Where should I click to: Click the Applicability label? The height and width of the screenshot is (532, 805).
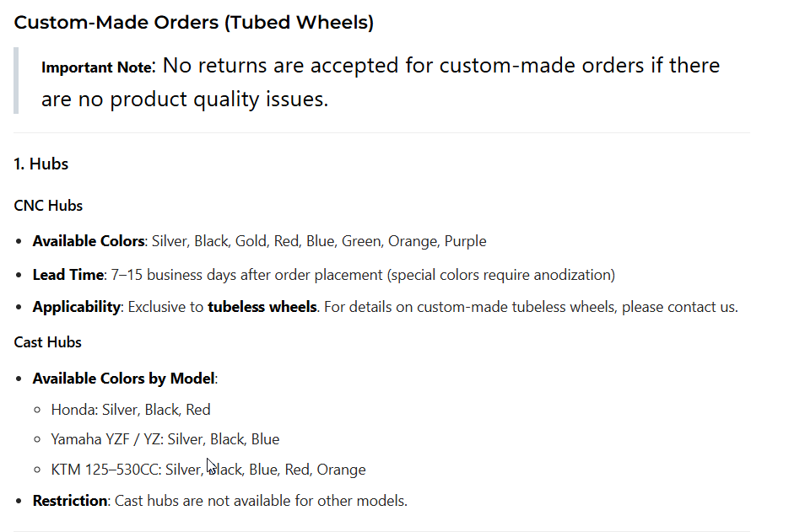click(76, 307)
